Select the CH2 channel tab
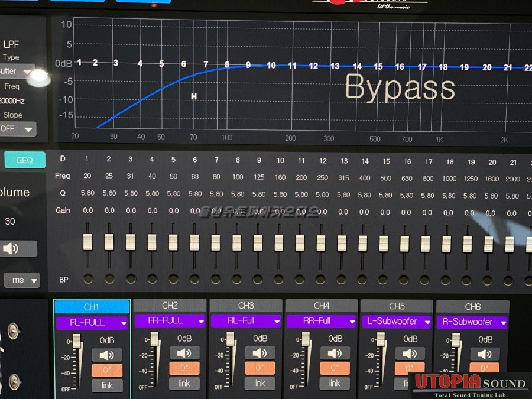 click(170, 306)
